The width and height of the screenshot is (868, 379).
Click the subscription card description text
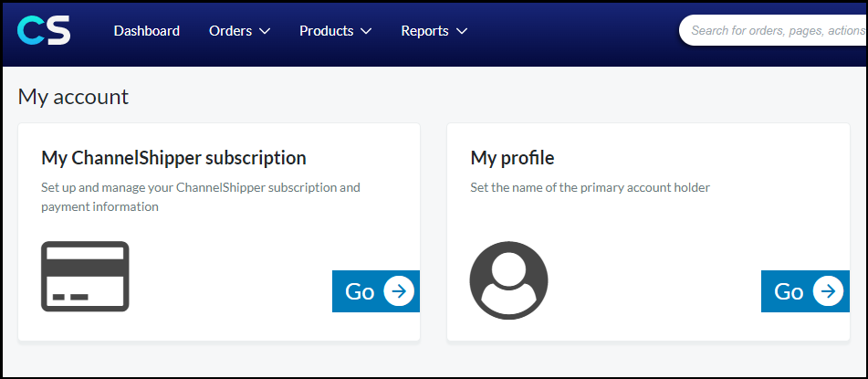click(201, 197)
